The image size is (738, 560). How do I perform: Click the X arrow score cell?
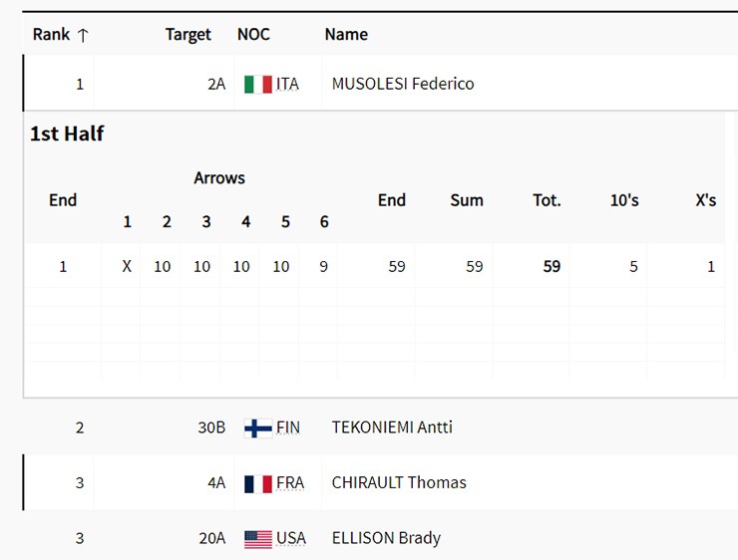click(x=127, y=267)
